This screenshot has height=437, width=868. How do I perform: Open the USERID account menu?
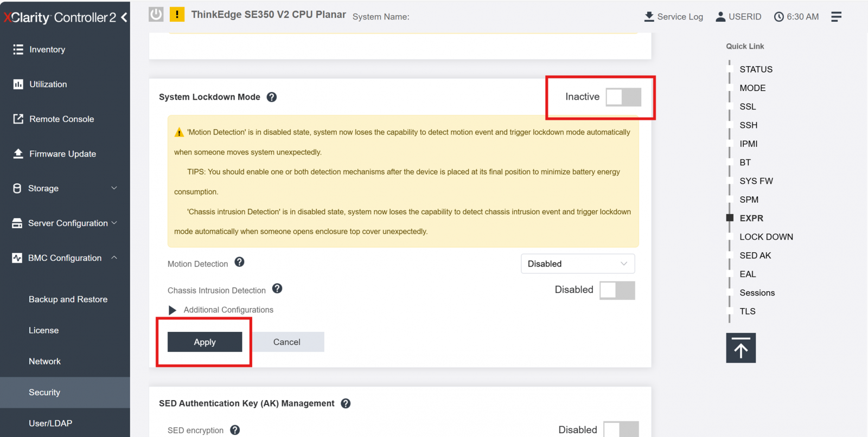[738, 17]
